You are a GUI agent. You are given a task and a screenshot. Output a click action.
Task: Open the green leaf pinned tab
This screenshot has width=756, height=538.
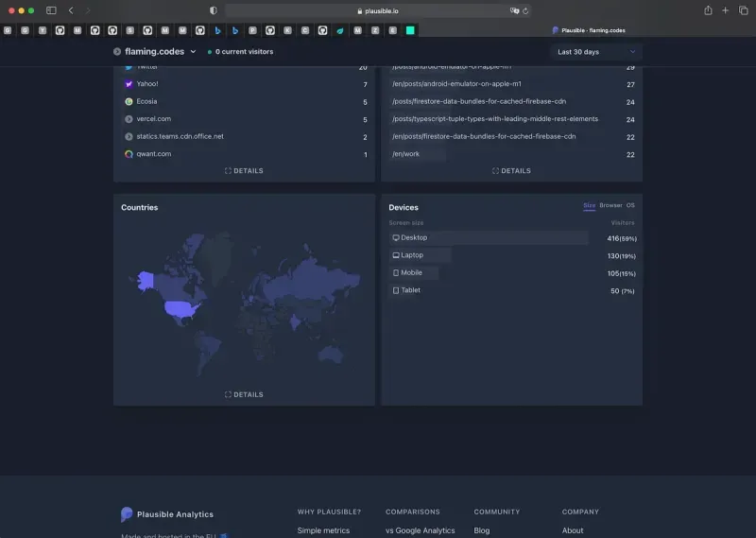(x=340, y=30)
